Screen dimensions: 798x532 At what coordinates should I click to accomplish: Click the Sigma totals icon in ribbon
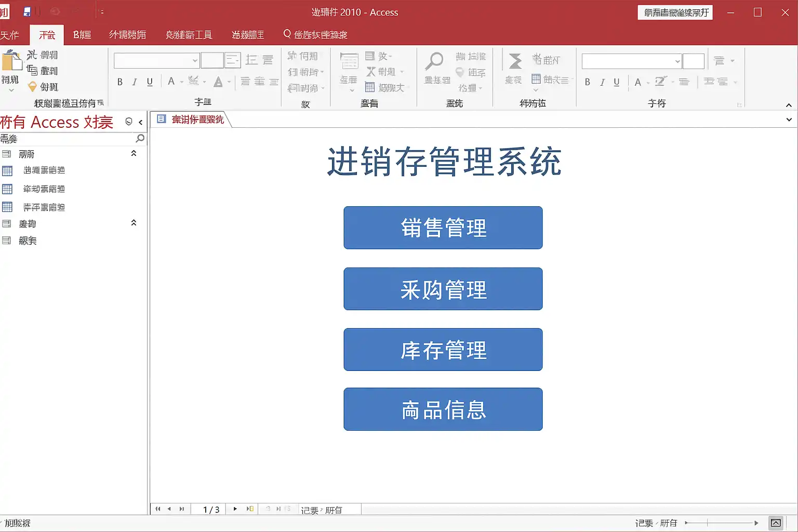coord(515,61)
